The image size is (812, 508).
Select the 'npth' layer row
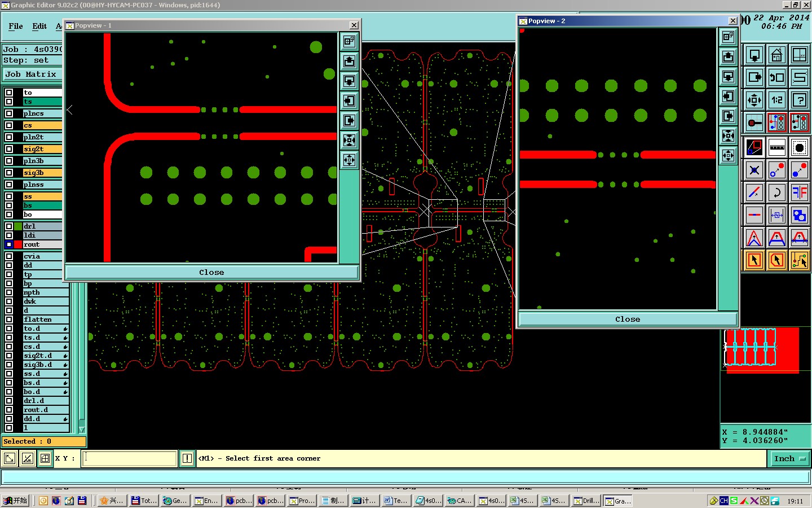tap(46, 292)
